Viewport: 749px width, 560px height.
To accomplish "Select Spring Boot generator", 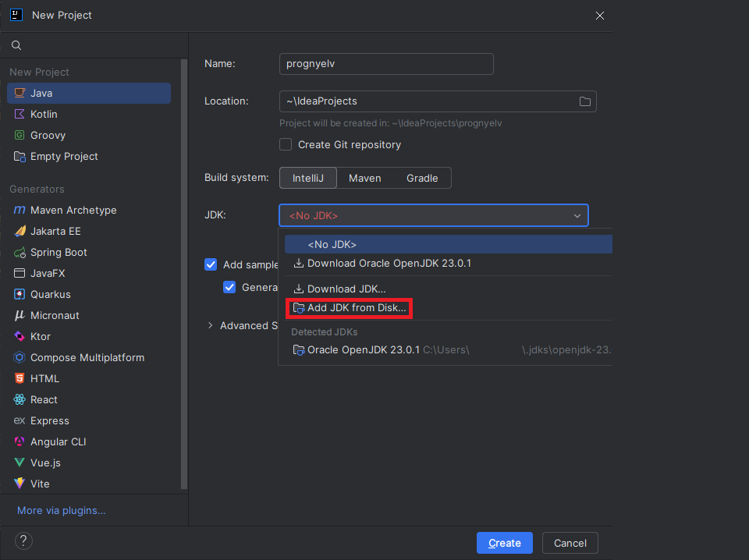I will tap(89, 252).
